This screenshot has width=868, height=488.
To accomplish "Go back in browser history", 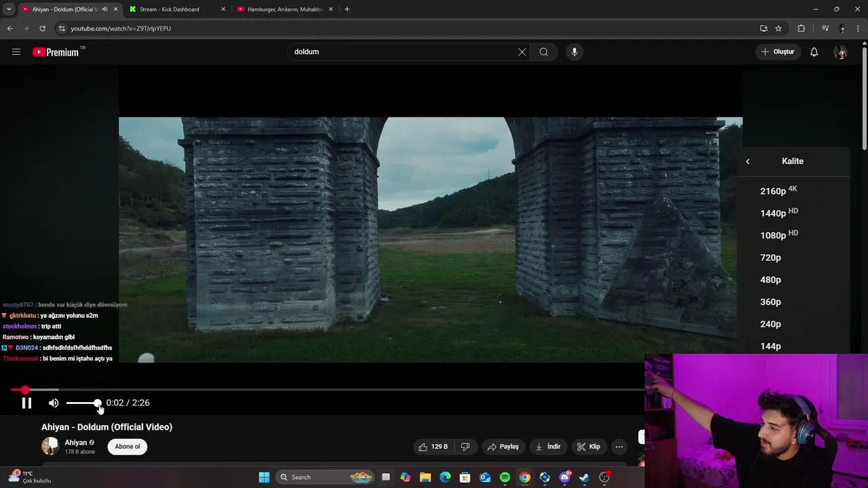I will point(9,28).
